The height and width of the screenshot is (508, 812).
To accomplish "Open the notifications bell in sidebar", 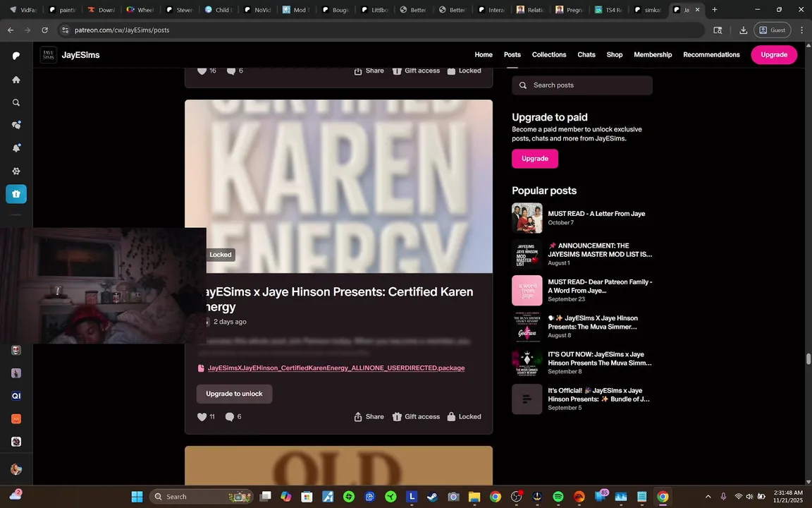I will pyautogui.click(x=16, y=147).
